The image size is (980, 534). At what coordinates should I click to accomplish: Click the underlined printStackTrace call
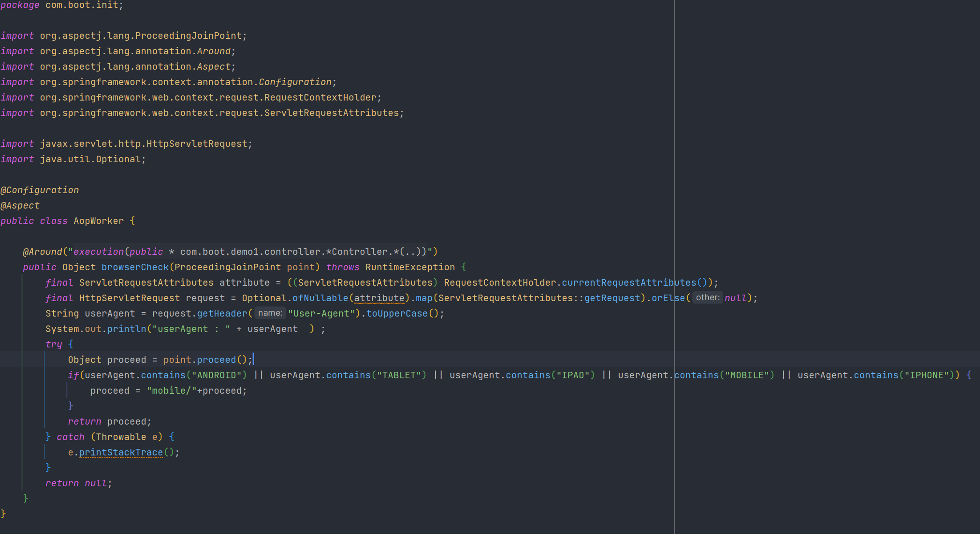pos(121,452)
